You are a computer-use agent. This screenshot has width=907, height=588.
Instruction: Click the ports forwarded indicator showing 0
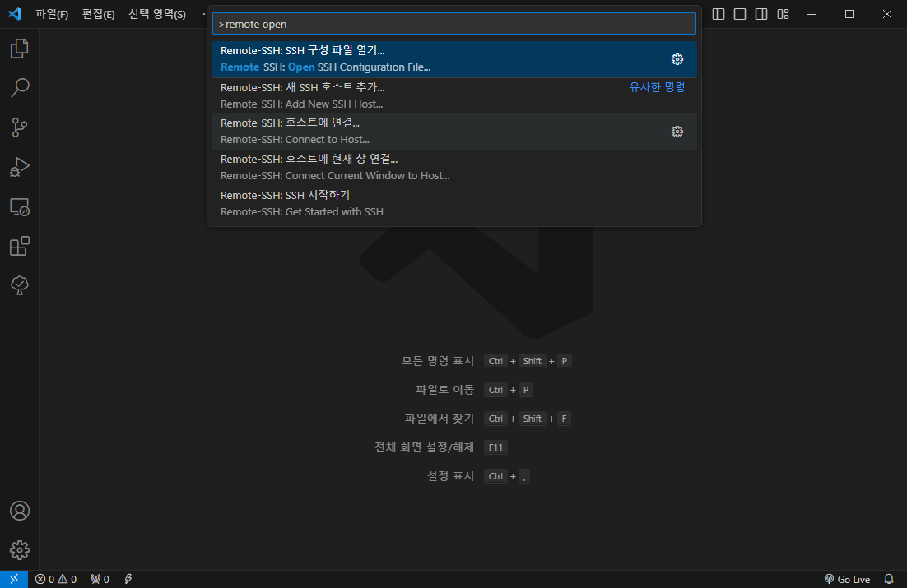(x=100, y=579)
